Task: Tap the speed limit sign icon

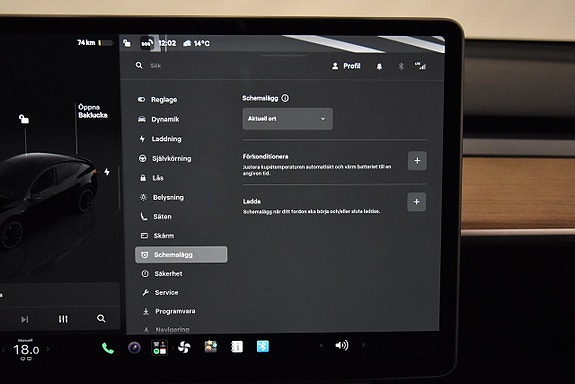Action: (146, 44)
